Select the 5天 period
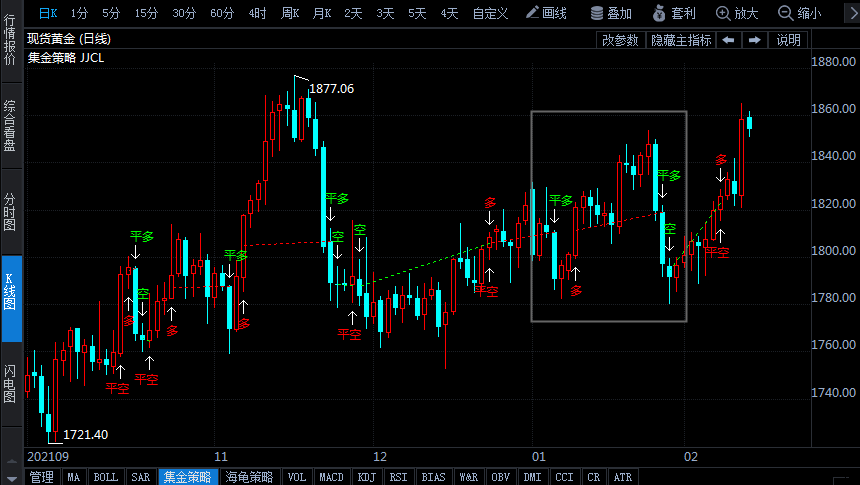This screenshot has height=485, width=860. [x=417, y=13]
